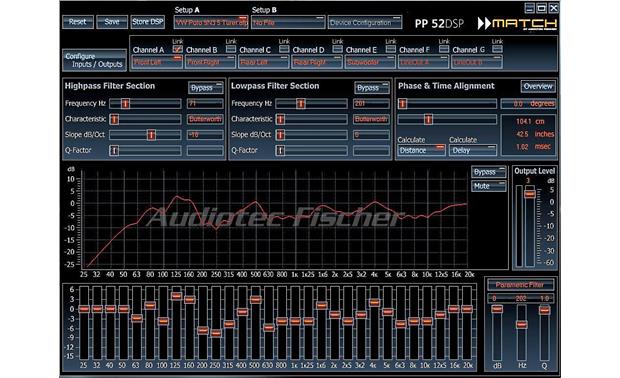
Task: Click Store DSP button
Action: [147, 22]
